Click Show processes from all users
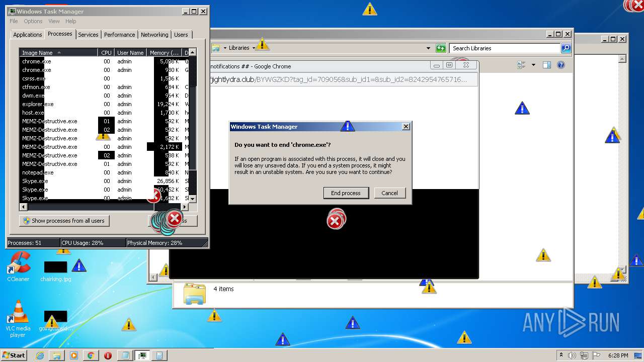 coord(64,221)
